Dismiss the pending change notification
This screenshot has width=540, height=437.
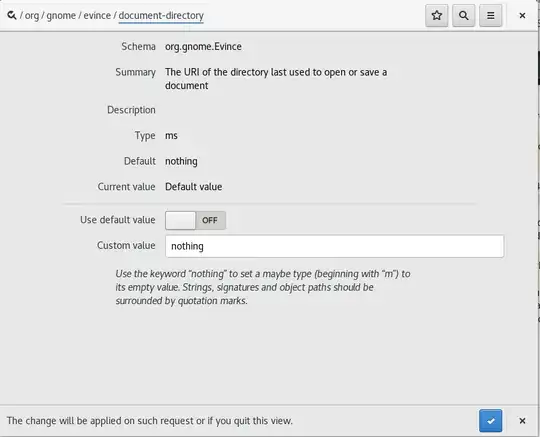[x=522, y=420]
